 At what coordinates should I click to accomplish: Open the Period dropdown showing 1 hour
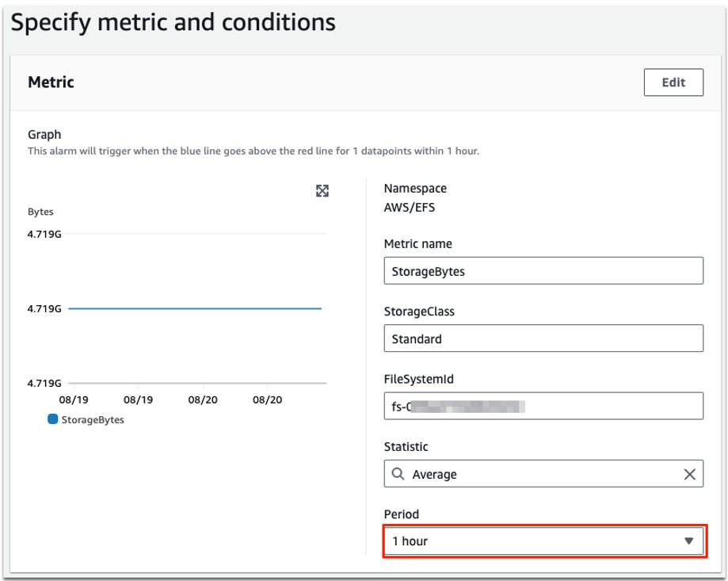543,541
